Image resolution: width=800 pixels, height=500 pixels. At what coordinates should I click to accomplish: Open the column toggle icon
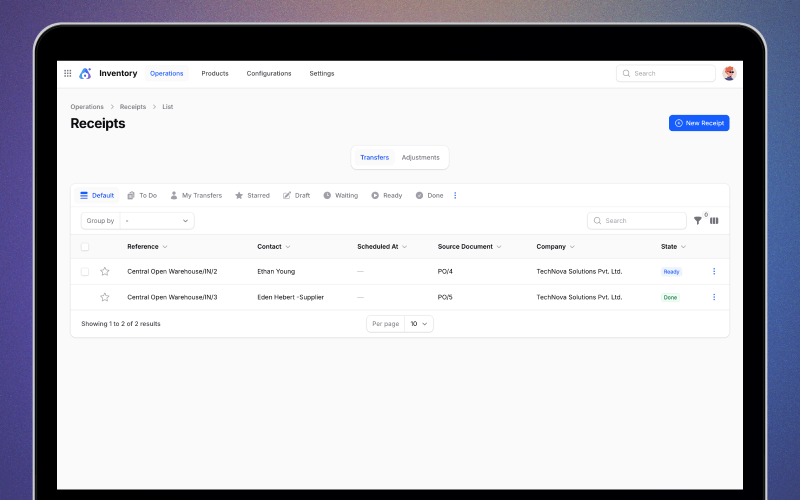click(x=714, y=220)
